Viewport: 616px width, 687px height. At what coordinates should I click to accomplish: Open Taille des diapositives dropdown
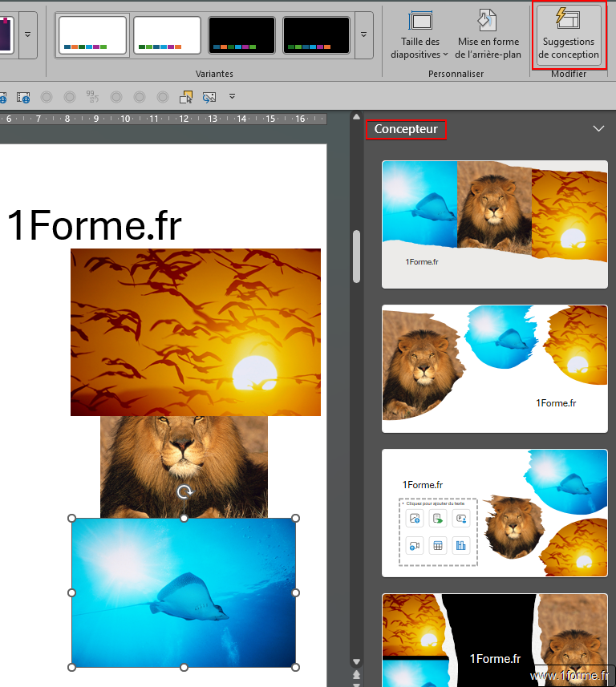click(420, 35)
